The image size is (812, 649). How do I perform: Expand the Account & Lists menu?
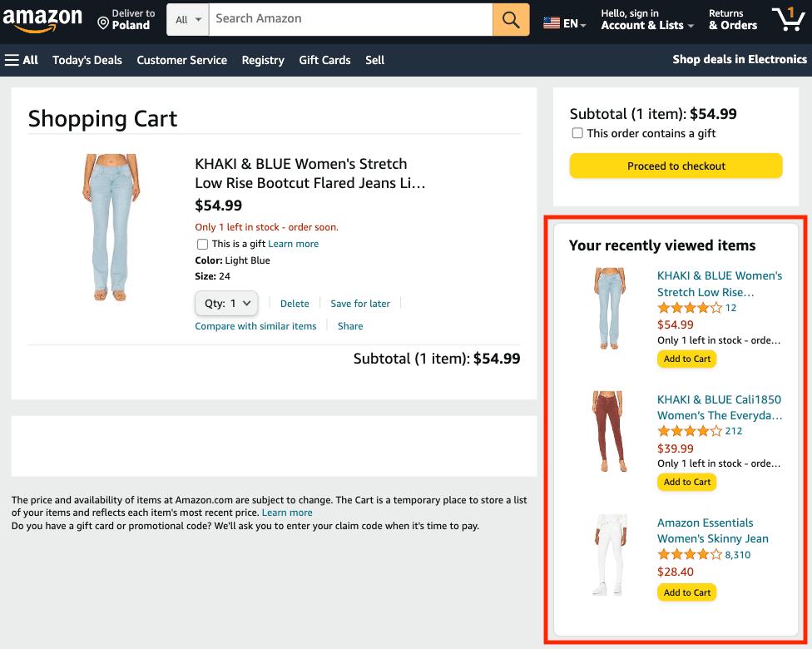[647, 25]
